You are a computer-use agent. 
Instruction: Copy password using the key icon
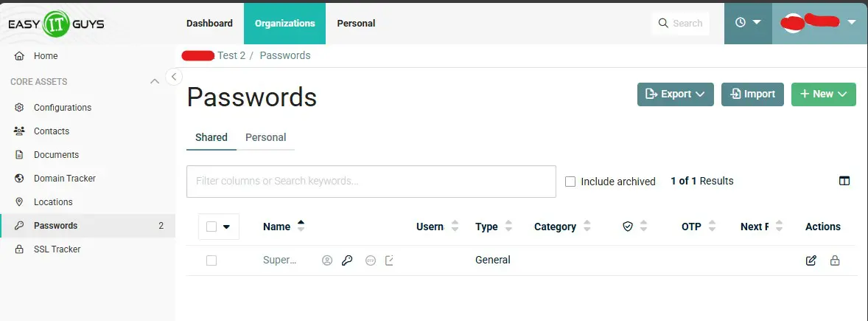(x=347, y=260)
